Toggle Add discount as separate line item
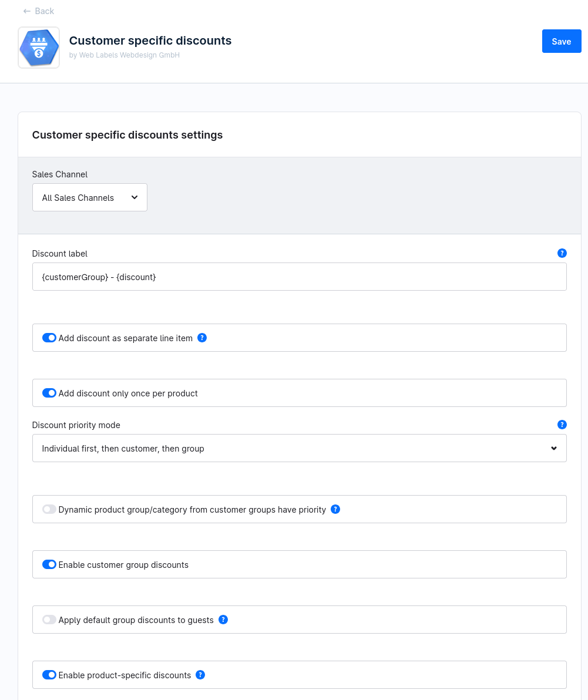 49,338
